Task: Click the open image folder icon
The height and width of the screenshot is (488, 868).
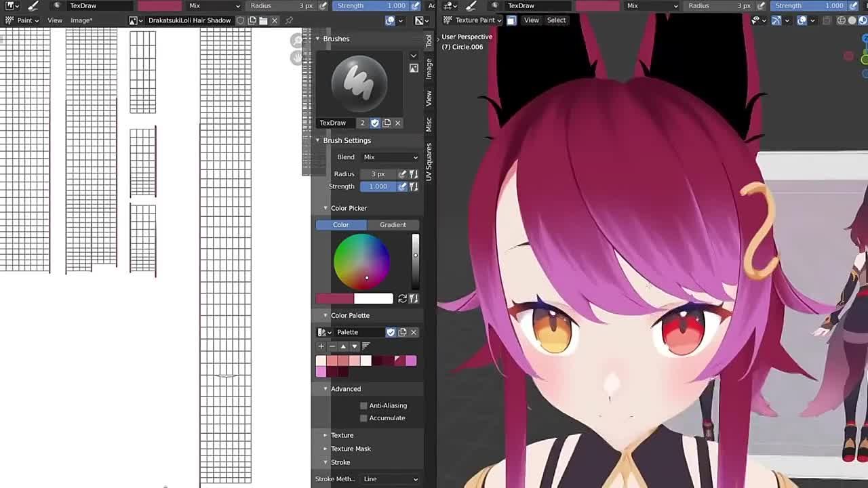Action: coord(263,20)
